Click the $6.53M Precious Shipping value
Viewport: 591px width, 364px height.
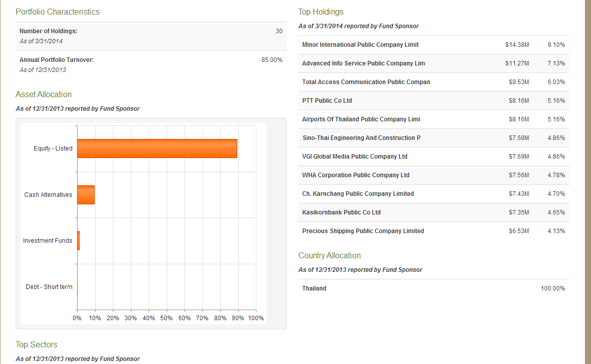pyautogui.click(x=518, y=231)
